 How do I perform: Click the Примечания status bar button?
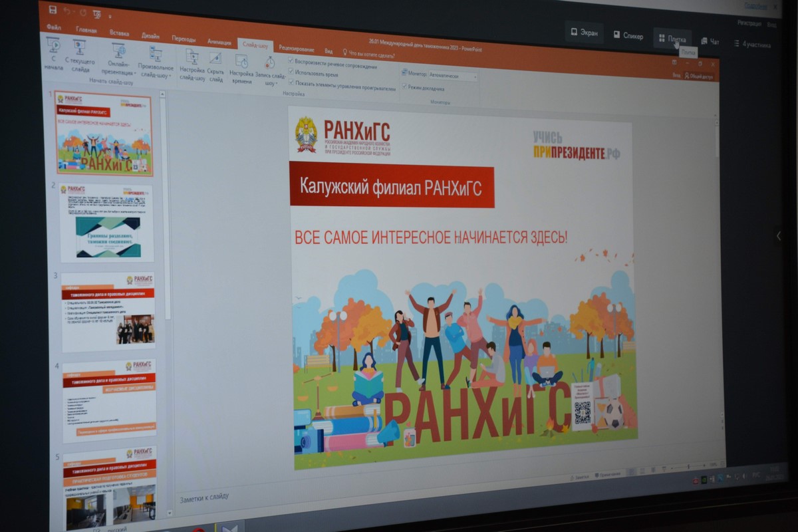coord(608,474)
